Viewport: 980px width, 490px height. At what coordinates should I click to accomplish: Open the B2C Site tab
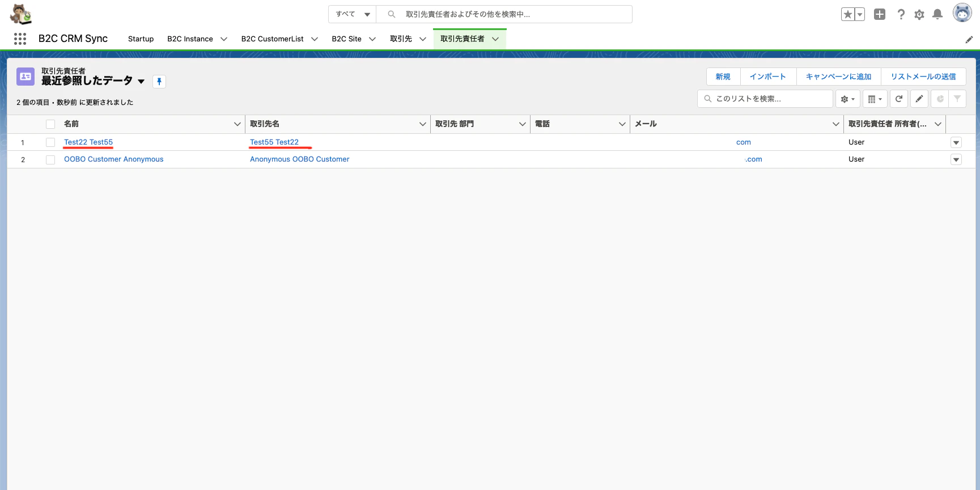[x=346, y=39]
